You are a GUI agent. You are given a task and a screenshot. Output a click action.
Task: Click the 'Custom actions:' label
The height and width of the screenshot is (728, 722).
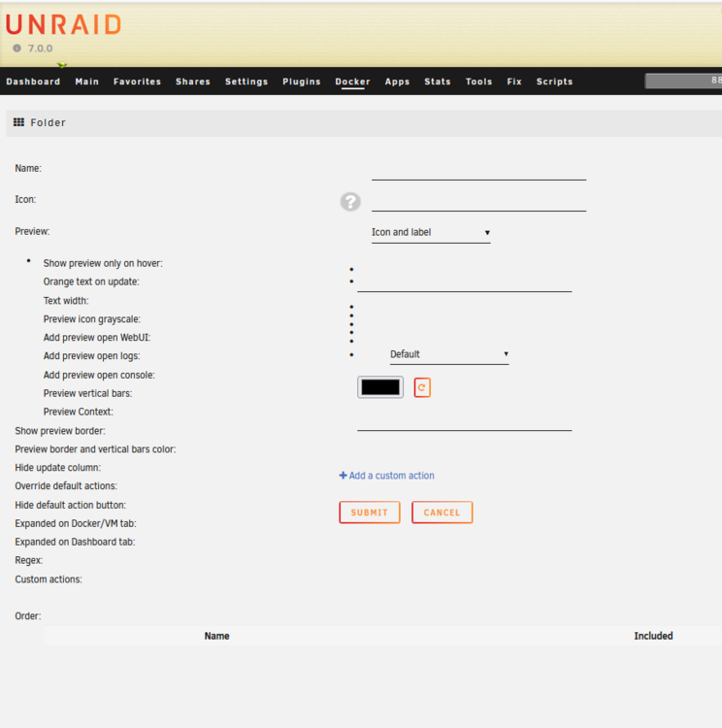49,579
